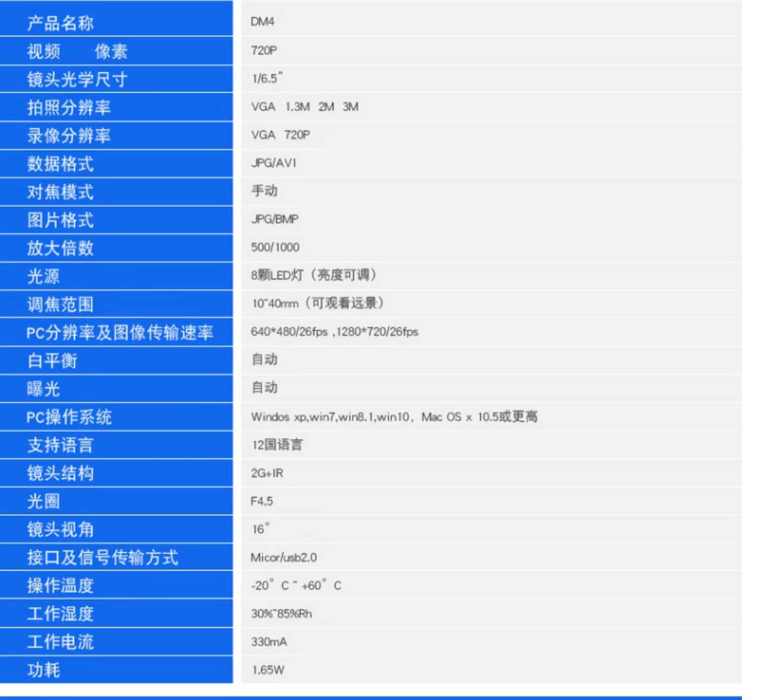Click the 镜头视角 label
781x700 pixels.
click(x=60, y=529)
